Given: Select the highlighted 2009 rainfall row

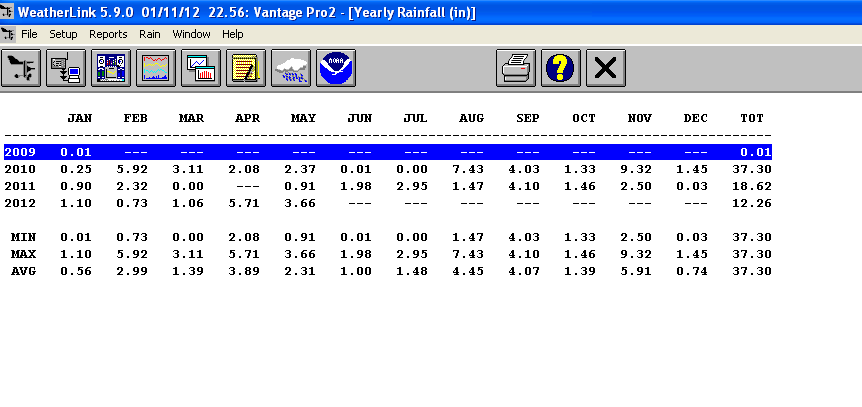Looking at the screenshot, I should [x=387, y=152].
